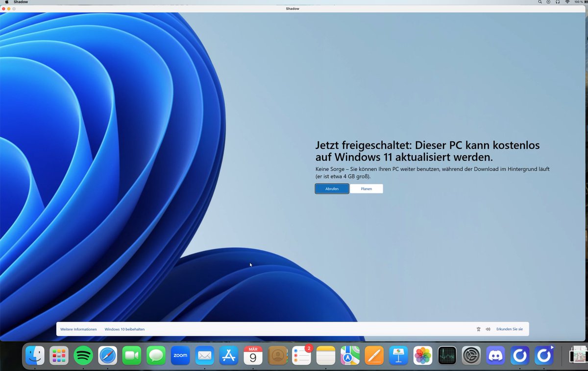Click the 100 % battery indicator
This screenshot has width=588, height=371.
pos(580,2)
